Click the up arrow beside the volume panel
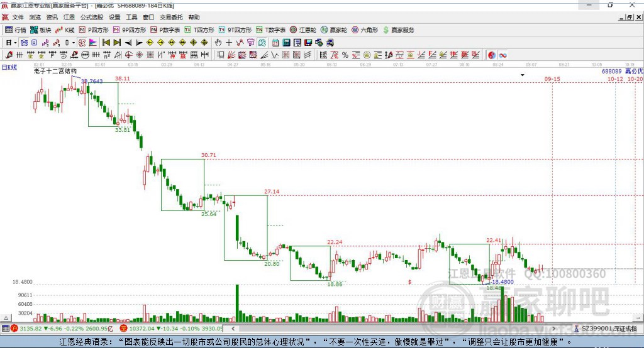Screen dimensions: 644x348 pos(6,318)
